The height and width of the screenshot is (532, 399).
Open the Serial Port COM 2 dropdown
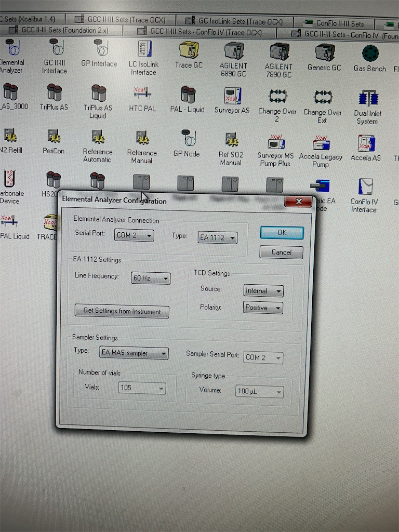[x=134, y=235]
